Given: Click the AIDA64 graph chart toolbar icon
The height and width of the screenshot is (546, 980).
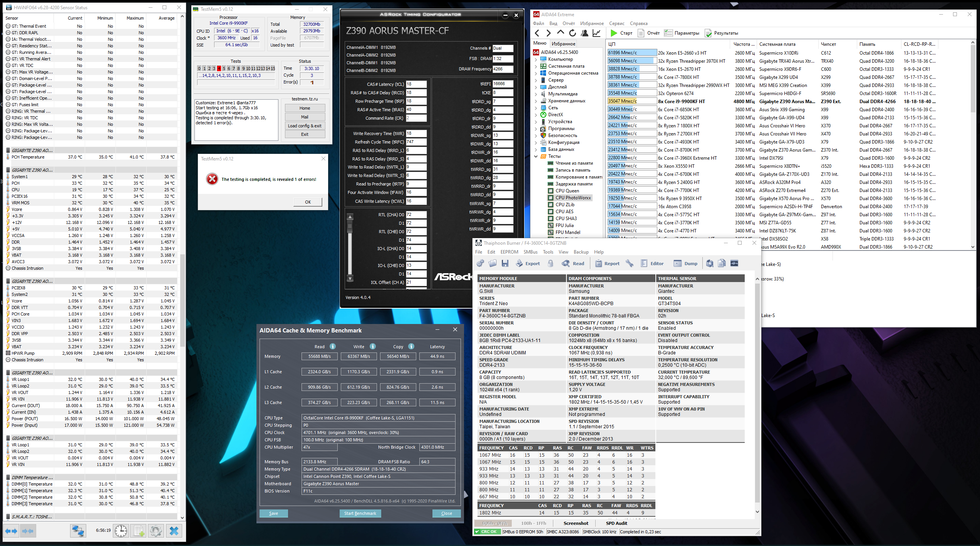Looking at the screenshot, I should [596, 33].
